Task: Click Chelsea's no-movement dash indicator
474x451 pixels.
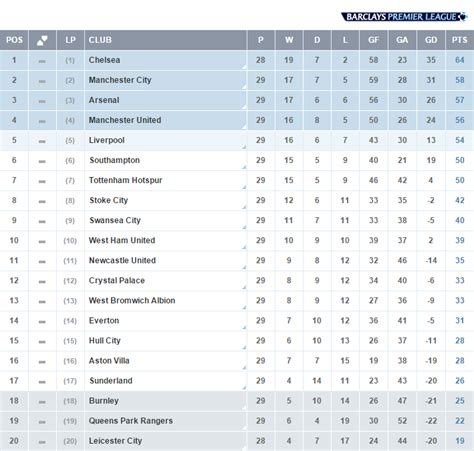Action: [42, 61]
